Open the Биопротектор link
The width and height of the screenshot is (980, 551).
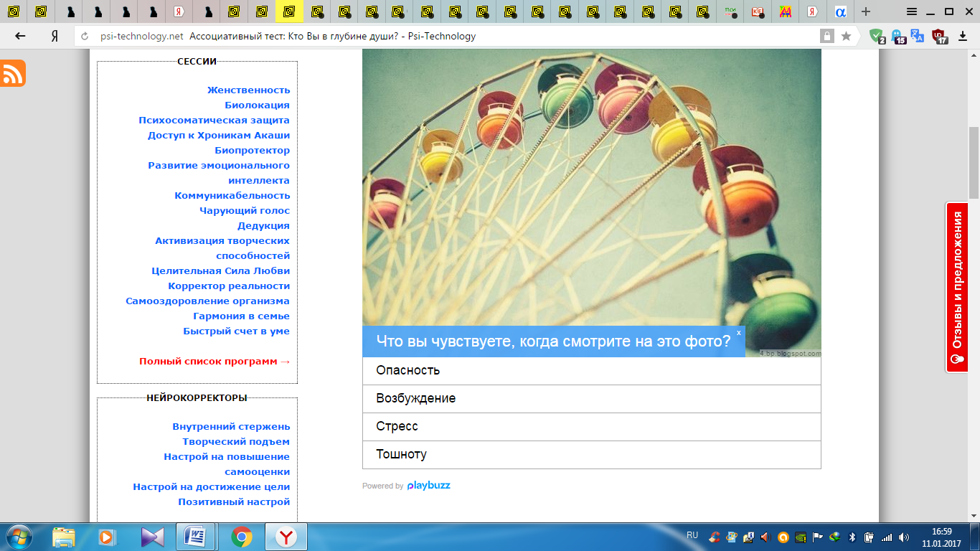pyautogui.click(x=252, y=150)
